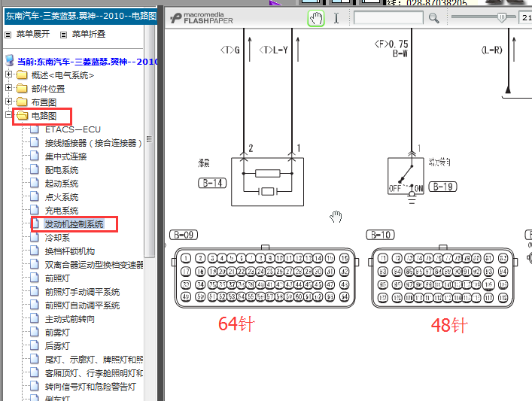Open the current manual root link

tap(87, 62)
